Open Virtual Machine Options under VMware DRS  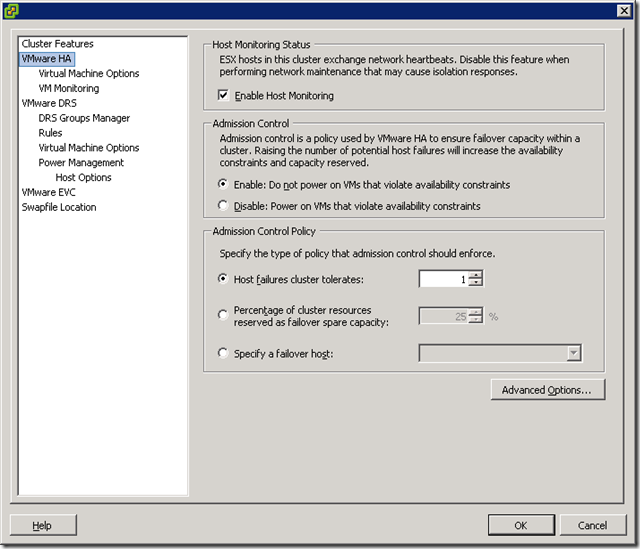pyautogui.click(x=89, y=148)
